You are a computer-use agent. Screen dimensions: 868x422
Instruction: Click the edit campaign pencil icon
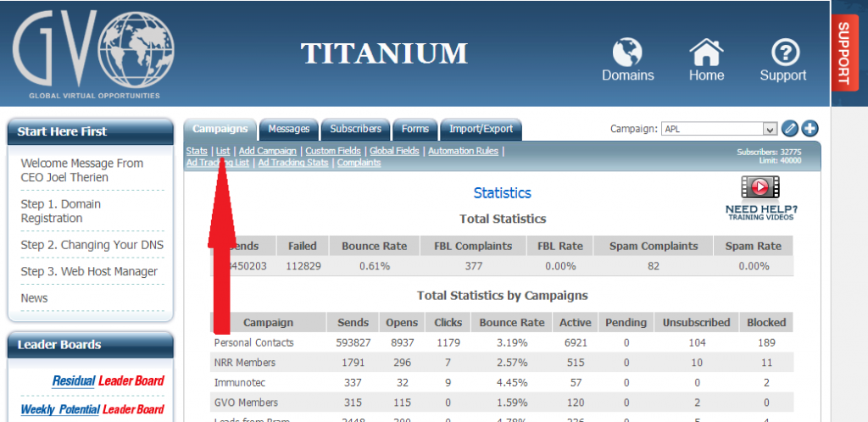(790, 129)
